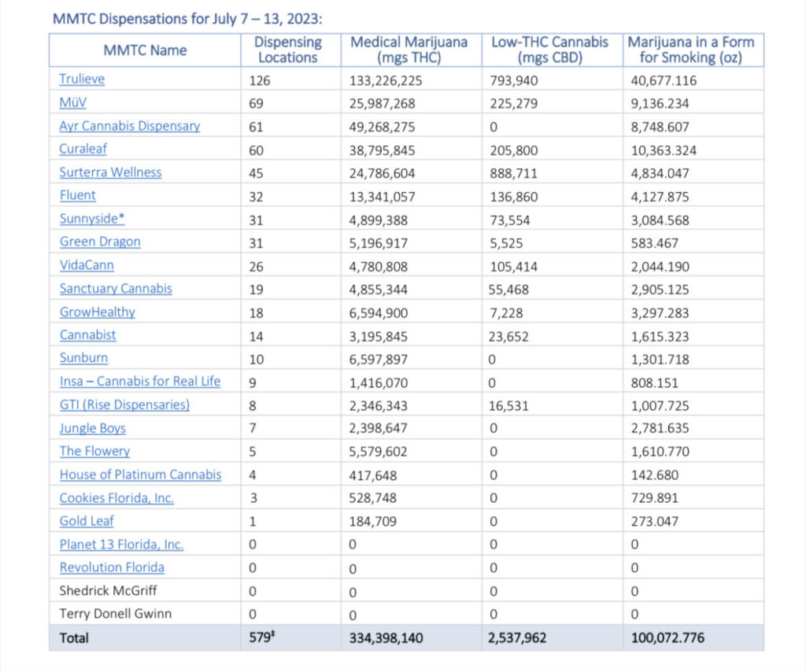The image size is (806, 672).
Task: Open GTI (Rise Dispensaries) link
Action: [x=124, y=404]
